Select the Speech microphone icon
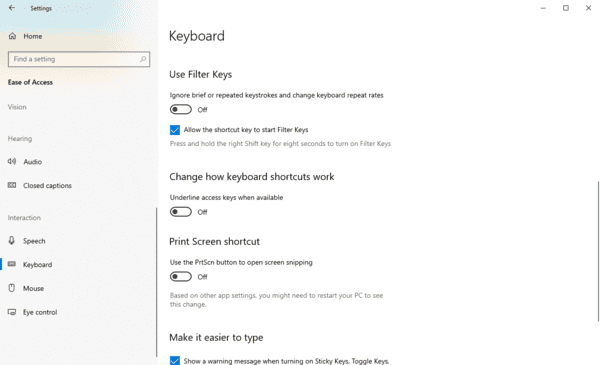 point(12,240)
